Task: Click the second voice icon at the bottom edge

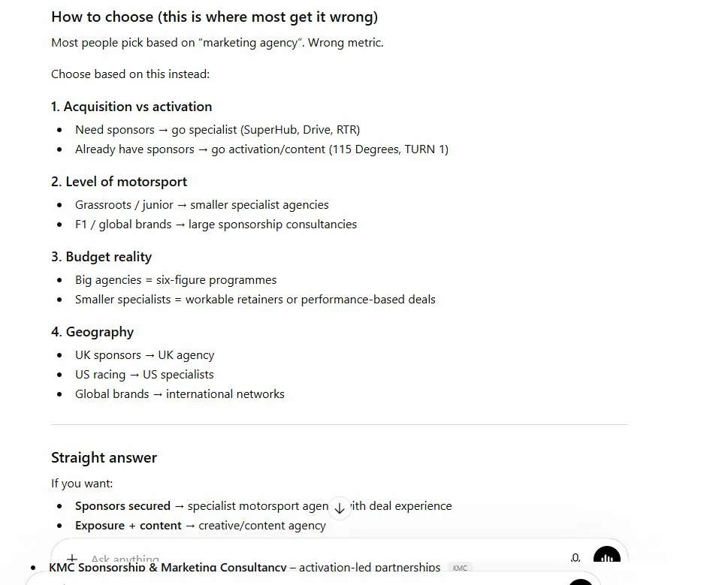Action: click(581, 581)
